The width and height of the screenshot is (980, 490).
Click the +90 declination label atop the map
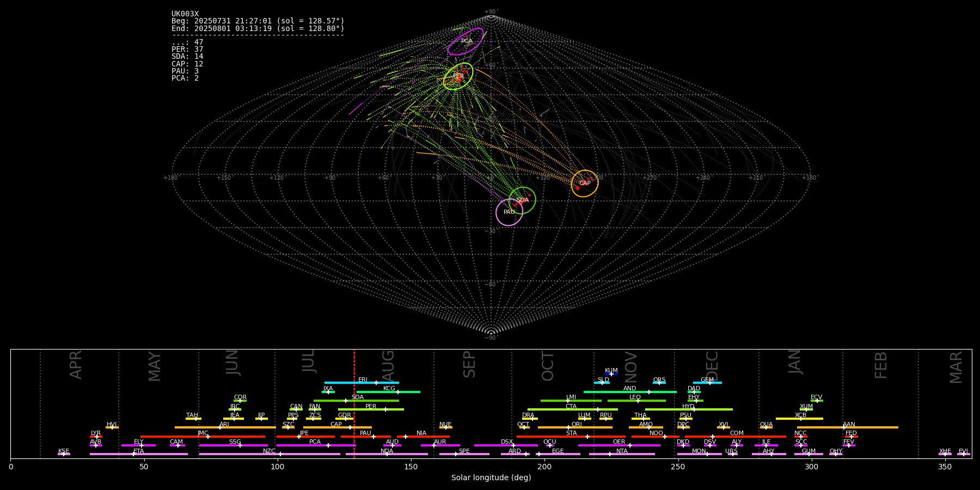coord(491,12)
